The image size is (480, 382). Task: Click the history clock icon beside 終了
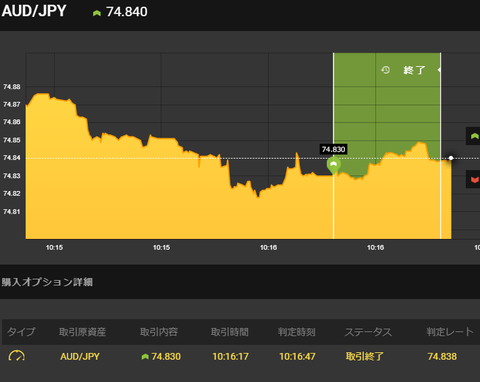(x=386, y=70)
